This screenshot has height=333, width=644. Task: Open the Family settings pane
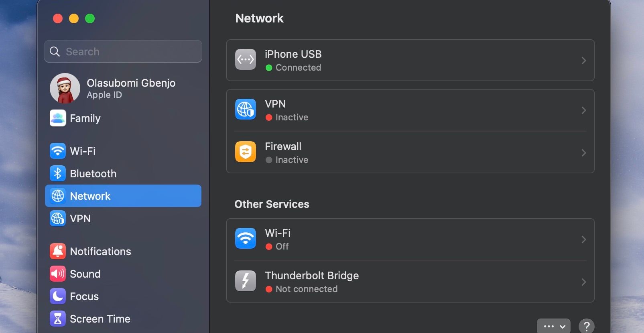tap(85, 118)
